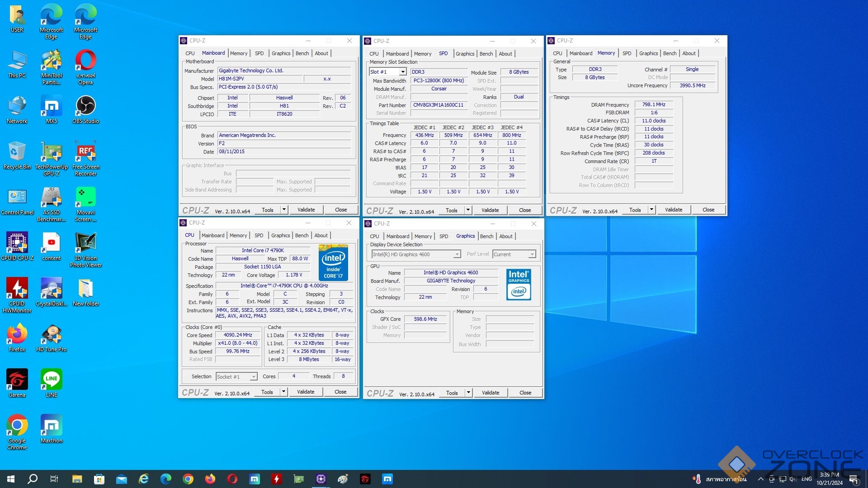Click the Windows Start button
This screenshot has width=868, height=488.
11,479
